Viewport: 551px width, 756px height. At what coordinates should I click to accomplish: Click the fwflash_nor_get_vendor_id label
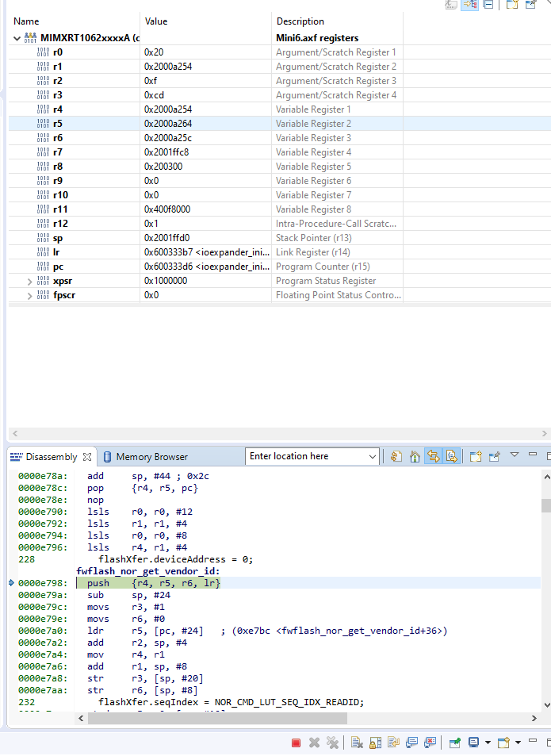click(148, 571)
